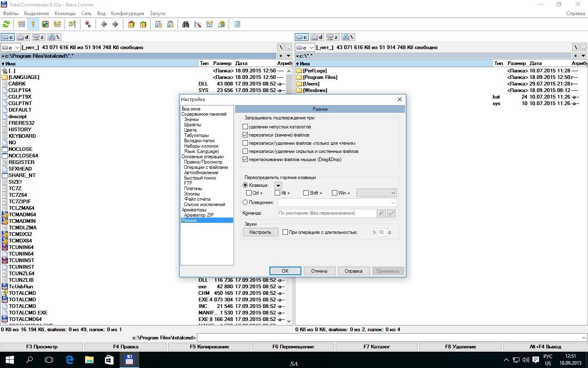Click the Отмена button
Viewport: 588px width, 368px height.
(319, 271)
